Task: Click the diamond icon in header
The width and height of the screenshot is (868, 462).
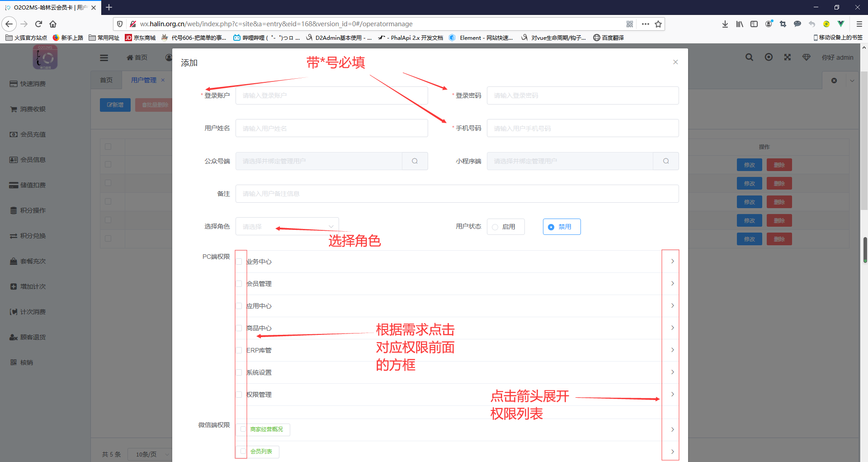Action: [807, 57]
